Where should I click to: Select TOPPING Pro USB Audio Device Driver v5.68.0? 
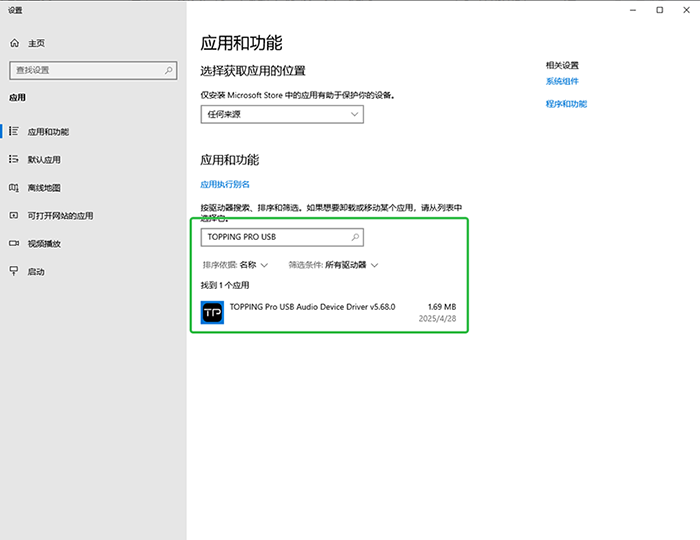[329, 312]
